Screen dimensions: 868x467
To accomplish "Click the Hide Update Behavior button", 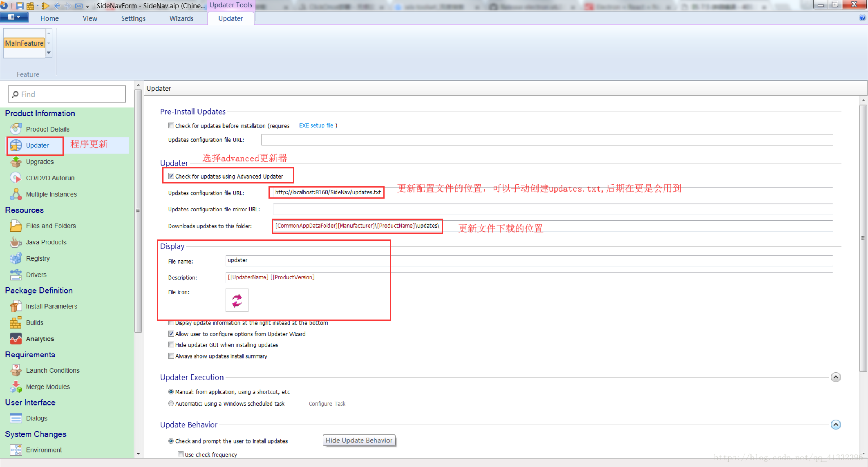I will click(x=359, y=440).
